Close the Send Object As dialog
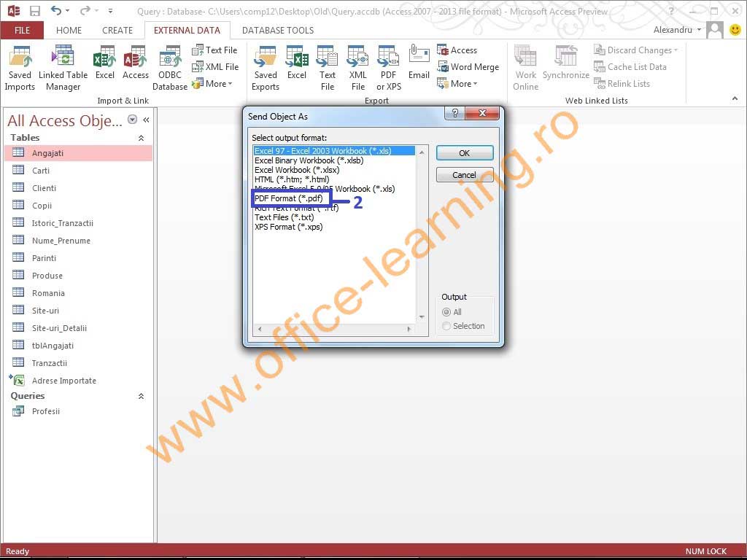The width and height of the screenshot is (747, 560). 482,113
